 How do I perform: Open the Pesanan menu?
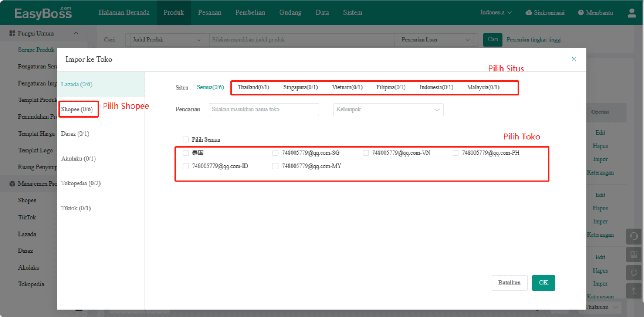210,13
